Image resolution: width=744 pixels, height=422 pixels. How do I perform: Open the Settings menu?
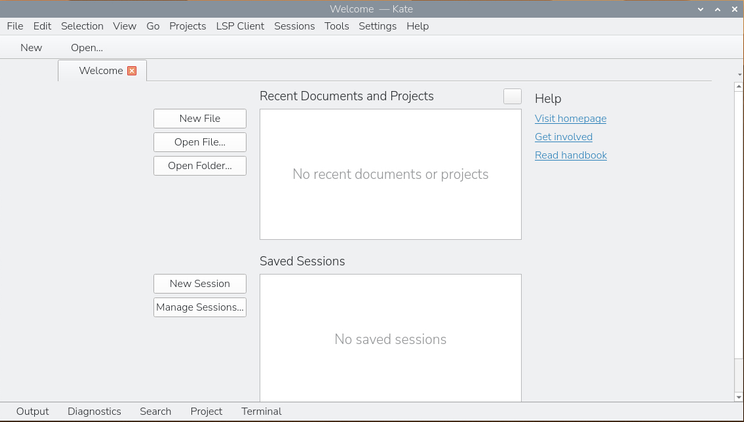point(377,26)
